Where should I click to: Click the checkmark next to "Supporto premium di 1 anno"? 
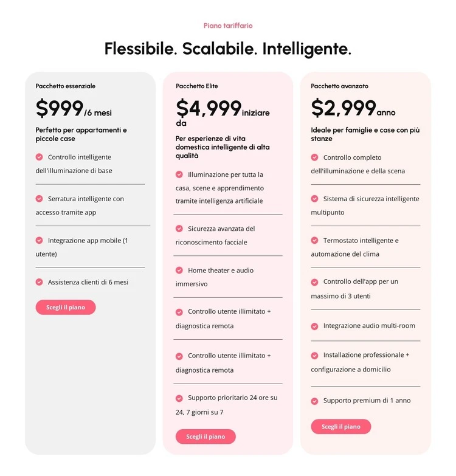click(314, 401)
